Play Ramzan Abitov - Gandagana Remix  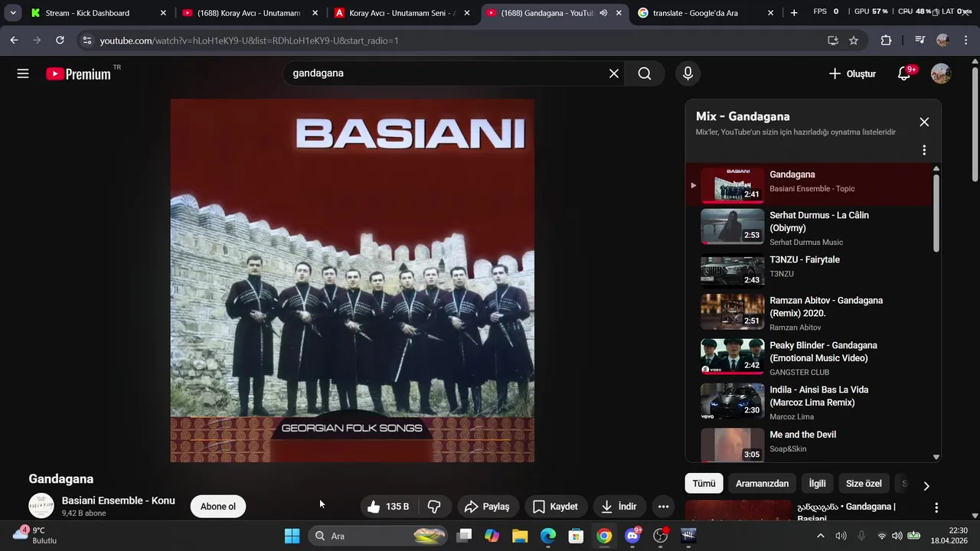click(808, 313)
